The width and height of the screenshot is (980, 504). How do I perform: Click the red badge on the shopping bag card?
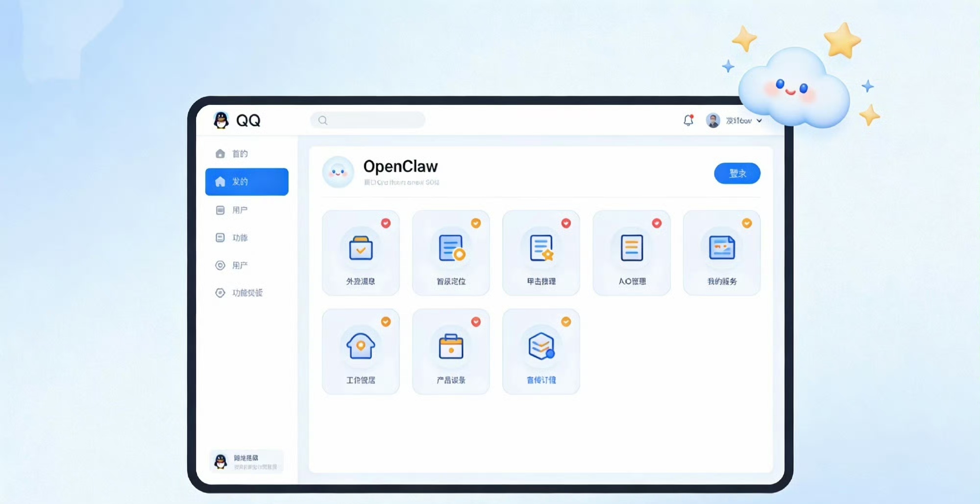pyautogui.click(x=386, y=223)
